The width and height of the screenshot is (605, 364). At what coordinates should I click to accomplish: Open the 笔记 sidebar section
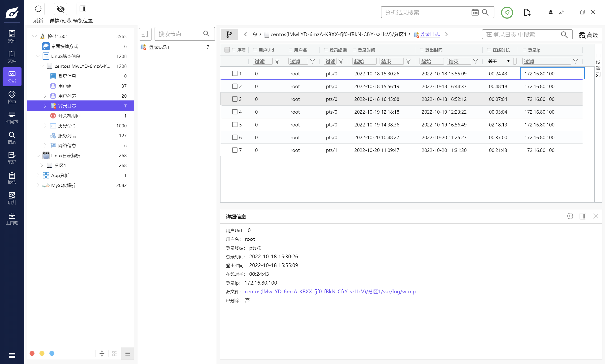click(12, 158)
